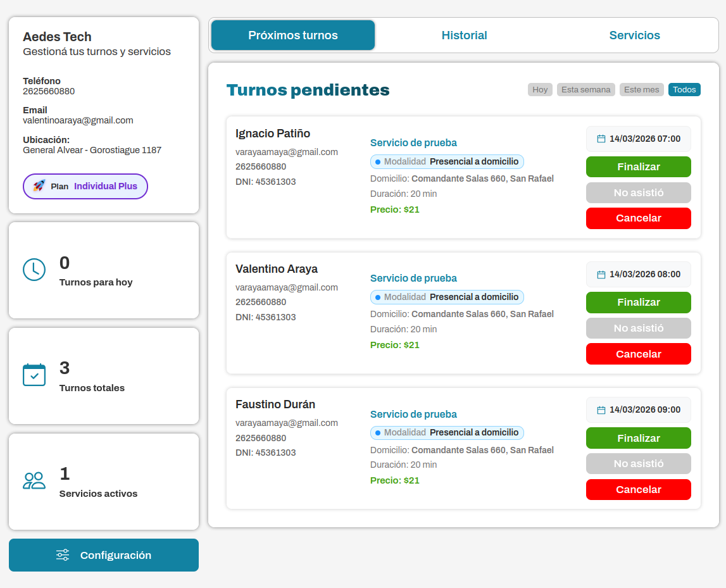Open the Modalidad badge on Ignacio Patiño's turno
This screenshot has width=726, height=588.
(447, 161)
